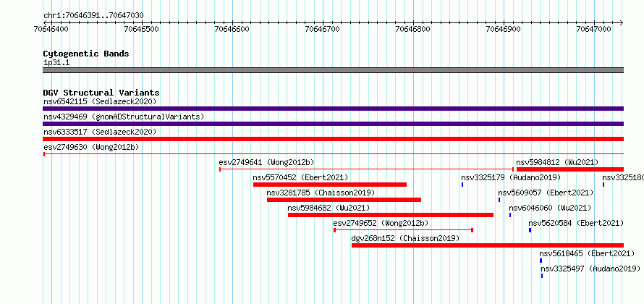Select the nsv5609057 small blue marker
This screenshot has height=304, width=644.
[x=499, y=200]
